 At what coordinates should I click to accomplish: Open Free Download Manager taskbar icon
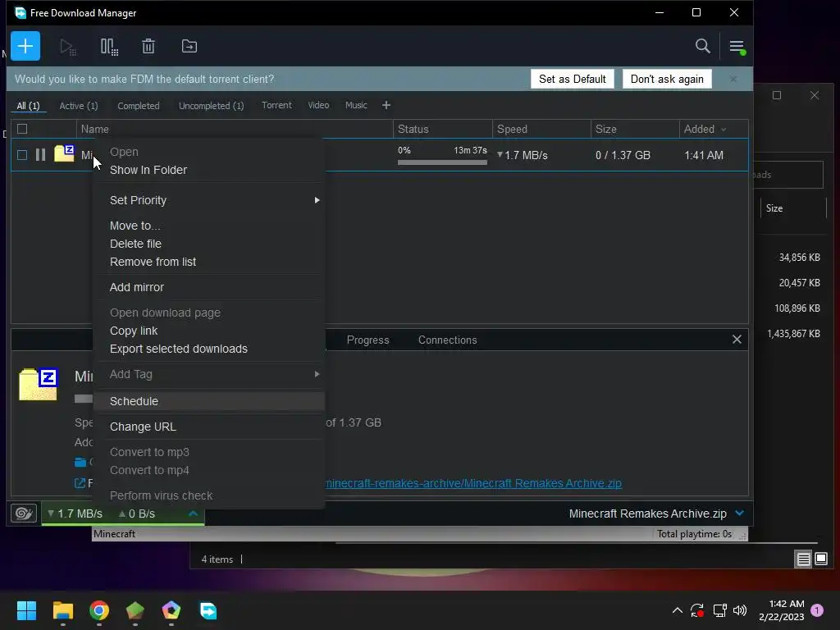(208, 610)
